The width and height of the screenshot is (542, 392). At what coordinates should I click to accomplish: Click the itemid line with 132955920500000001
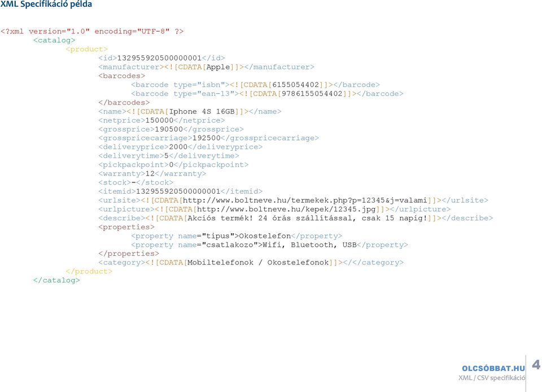[181, 192]
